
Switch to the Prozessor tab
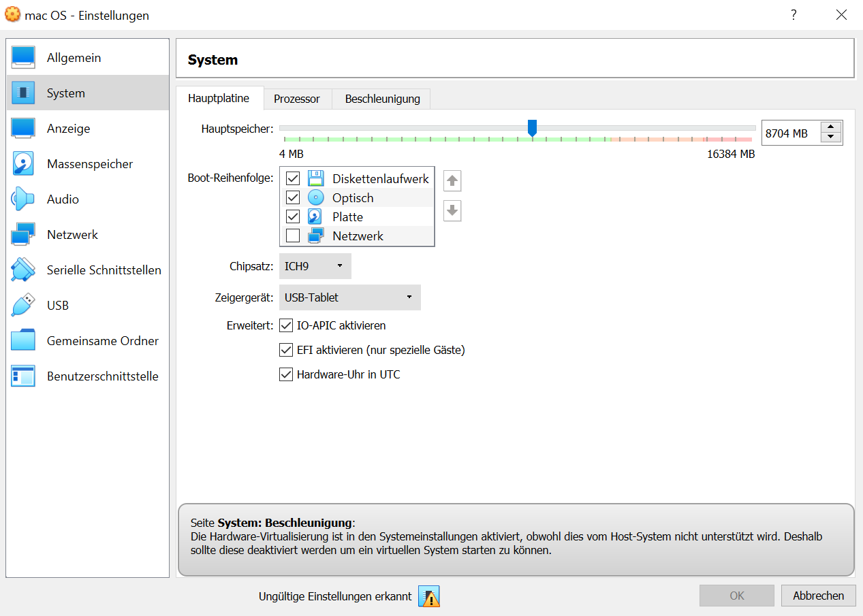tap(297, 99)
